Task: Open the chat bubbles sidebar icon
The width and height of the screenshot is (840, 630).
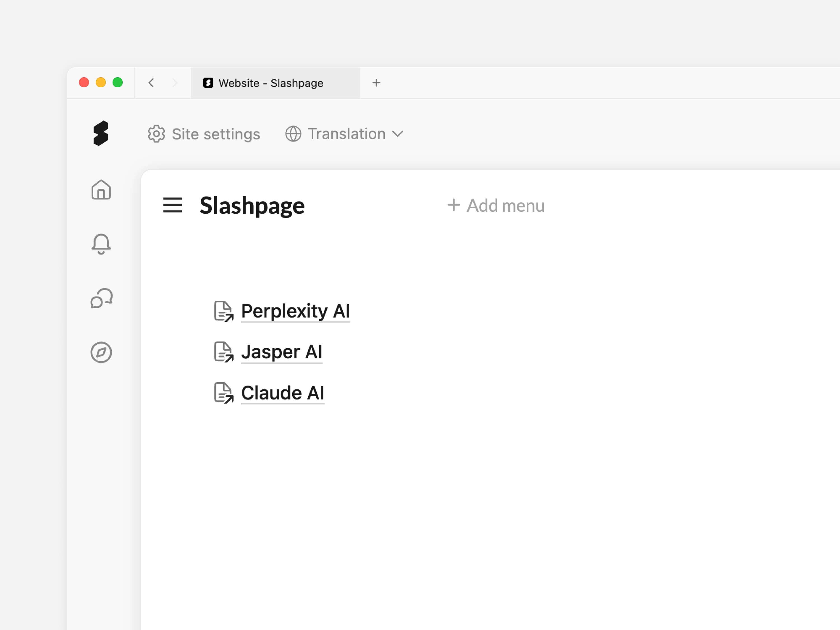Action: click(101, 298)
